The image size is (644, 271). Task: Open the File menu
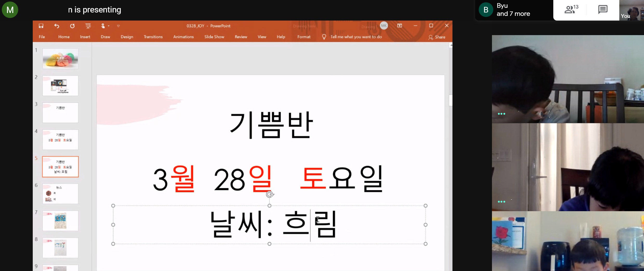[42, 37]
